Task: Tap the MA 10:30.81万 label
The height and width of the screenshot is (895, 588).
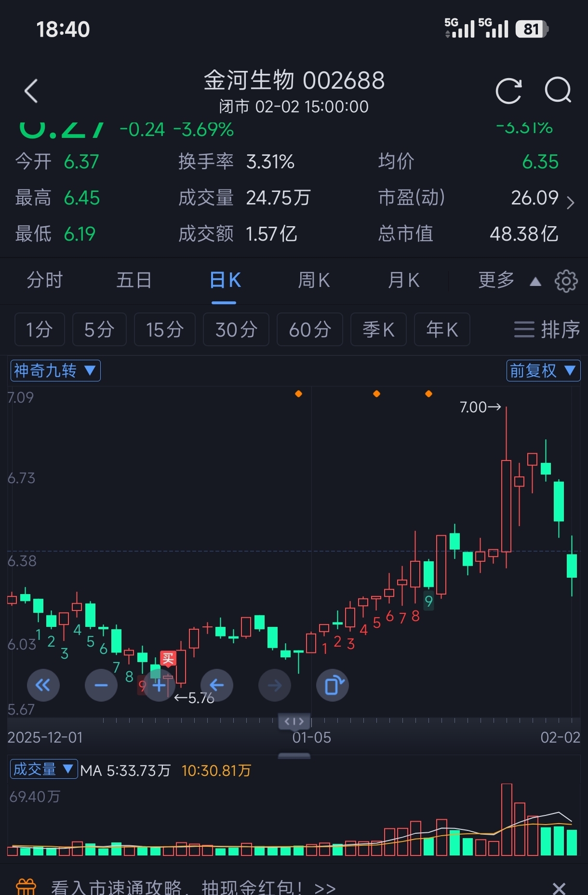Action: click(x=216, y=771)
